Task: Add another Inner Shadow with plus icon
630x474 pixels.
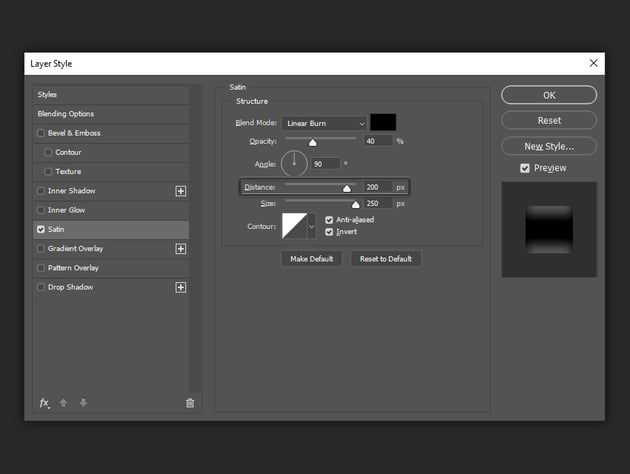Action: point(181,191)
